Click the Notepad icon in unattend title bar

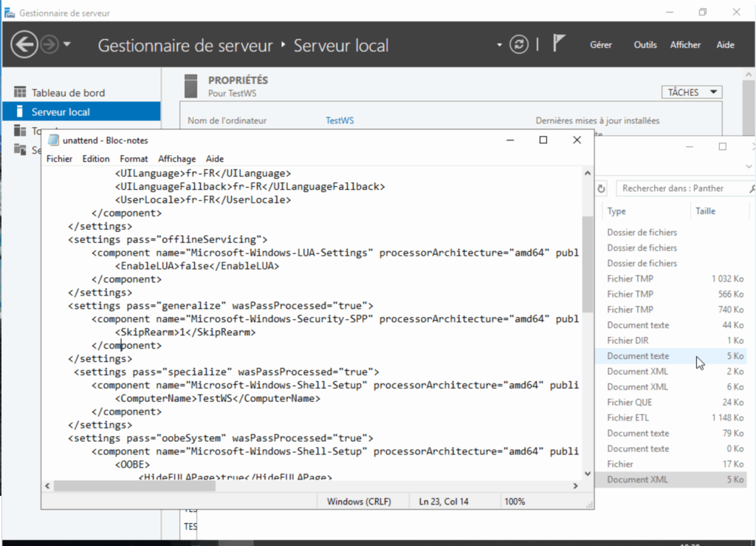pos(53,140)
